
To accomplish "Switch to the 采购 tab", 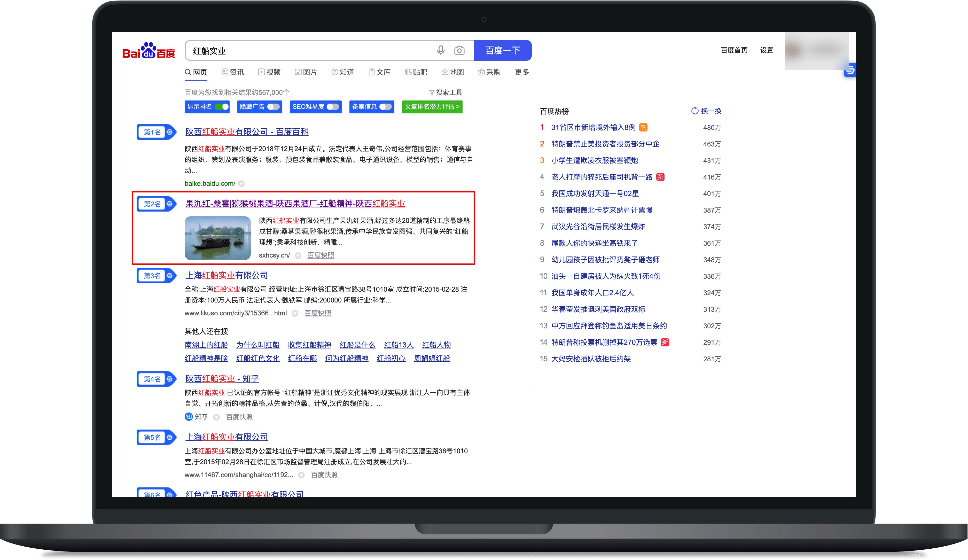I will 490,72.
